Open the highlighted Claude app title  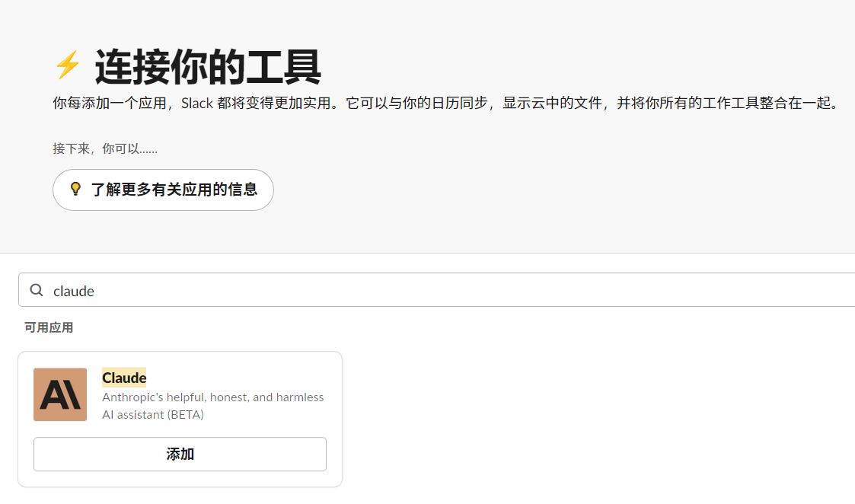click(x=124, y=378)
